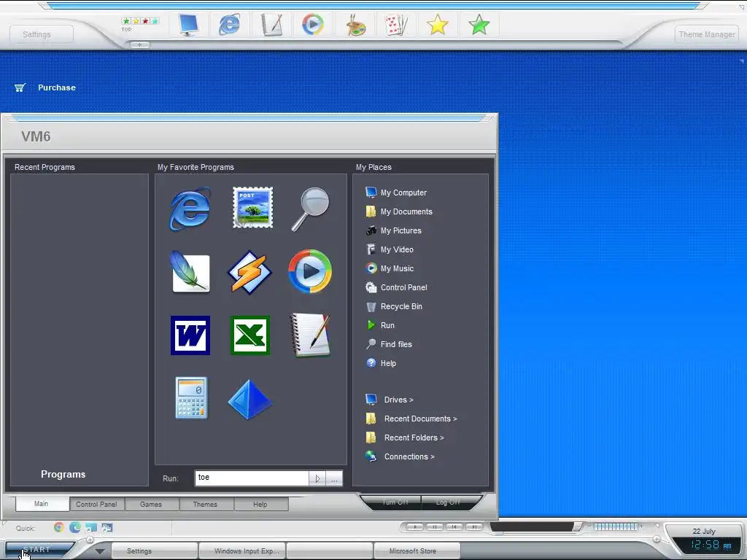Open the magnifying glass search program icon
Viewport: 747px width, 560px height.
coord(310,209)
